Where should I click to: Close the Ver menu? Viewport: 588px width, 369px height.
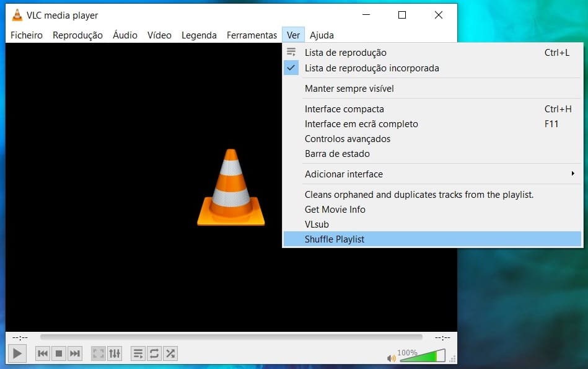click(293, 35)
